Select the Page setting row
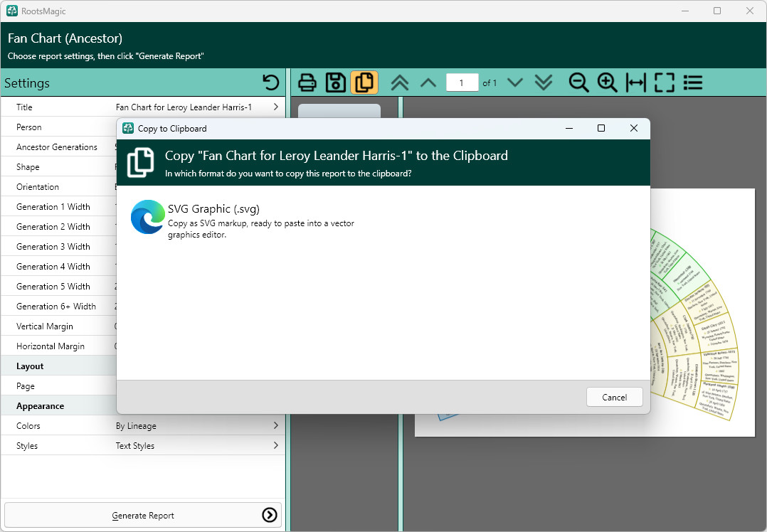Viewport: 767px width, 532px height. (x=58, y=385)
